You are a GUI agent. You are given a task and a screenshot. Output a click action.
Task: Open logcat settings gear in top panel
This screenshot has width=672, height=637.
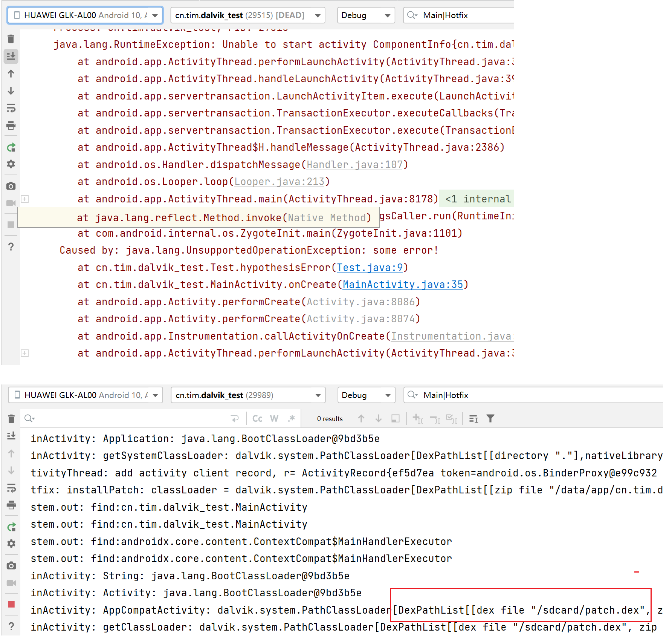(11, 164)
